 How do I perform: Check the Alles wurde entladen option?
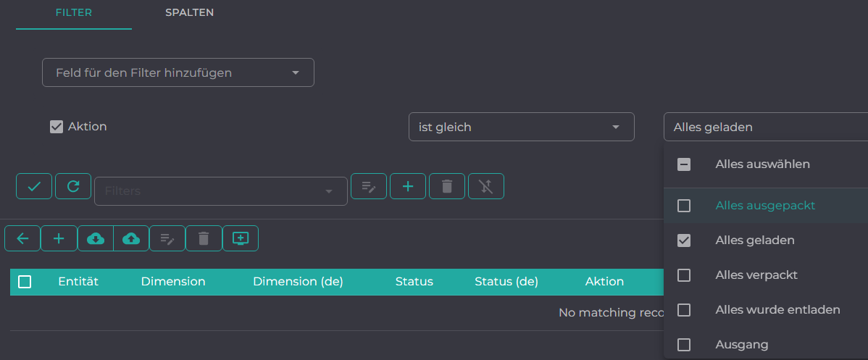(x=684, y=309)
